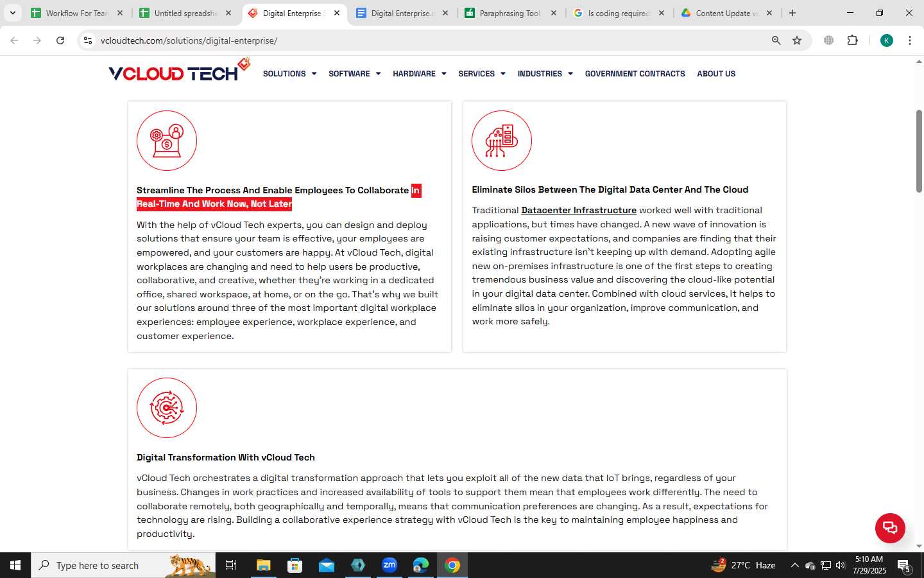
Task: Open Chrome extensions puzzle icon
Action: (852, 40)
